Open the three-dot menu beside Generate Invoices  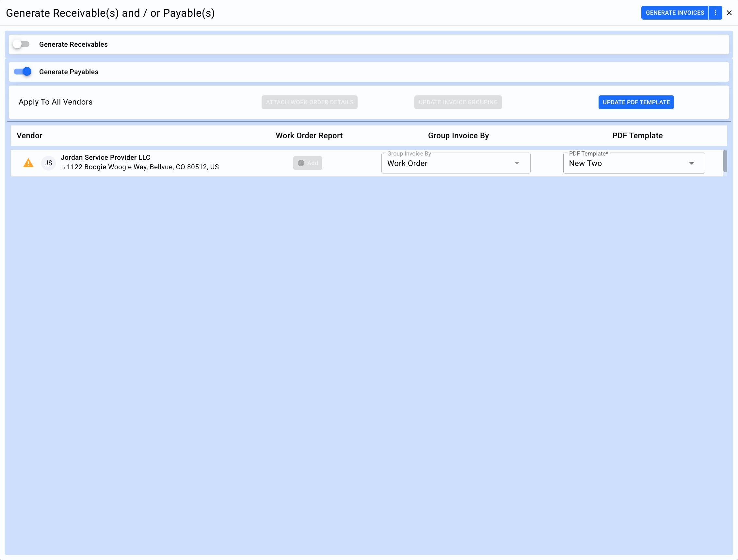[715, 13]
